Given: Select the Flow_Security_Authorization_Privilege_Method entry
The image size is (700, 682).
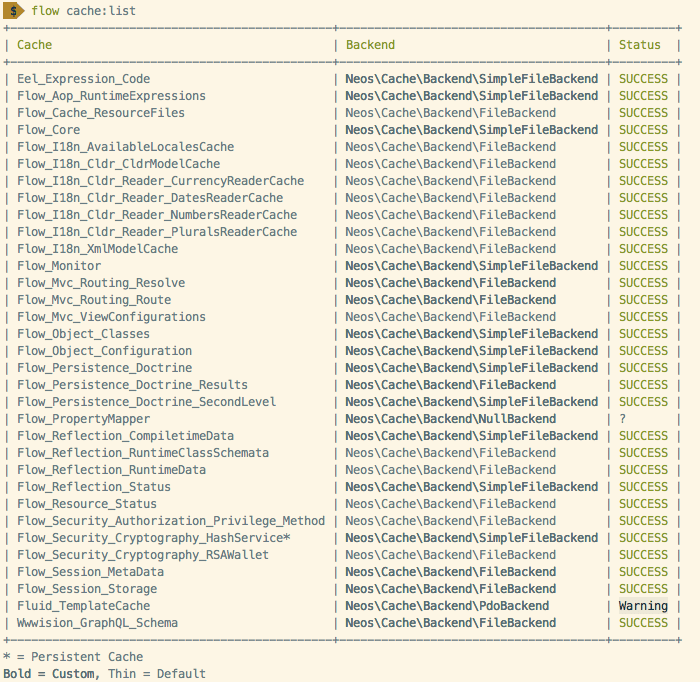Looking at the screenshot, I should point(171,521).
